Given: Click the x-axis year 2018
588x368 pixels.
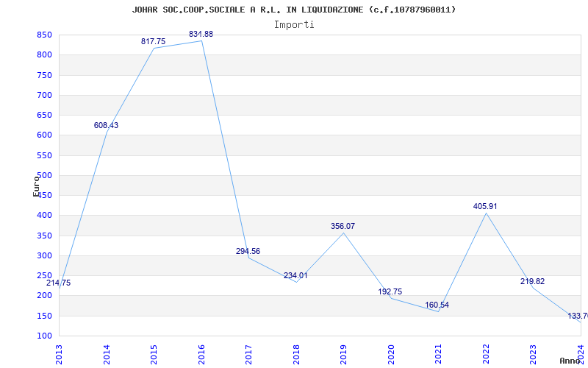Looking at the screenshot, I should point(296,354).
